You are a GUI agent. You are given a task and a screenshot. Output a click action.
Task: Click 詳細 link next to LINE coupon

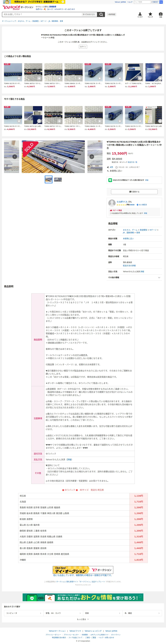point(147,180)
